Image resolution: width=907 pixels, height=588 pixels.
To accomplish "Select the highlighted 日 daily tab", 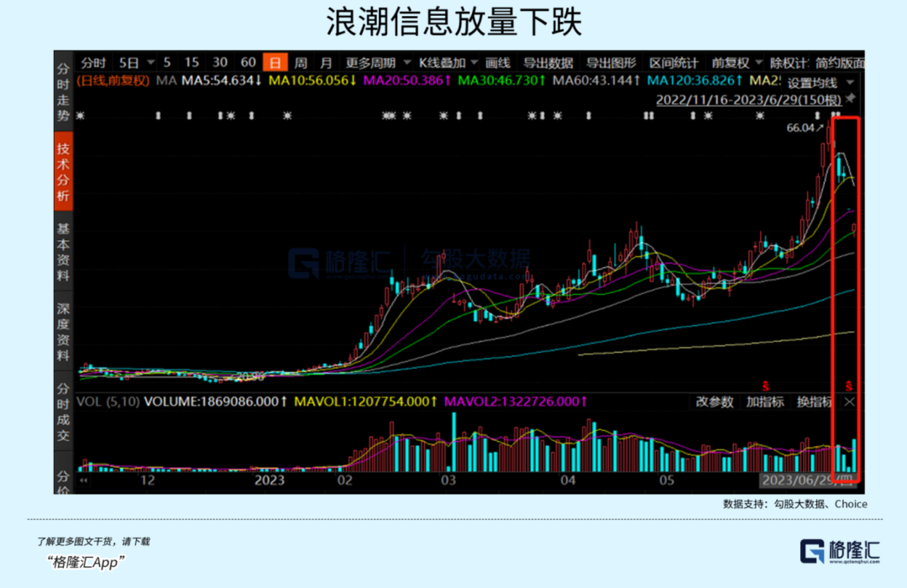I will tap(275, 62).
